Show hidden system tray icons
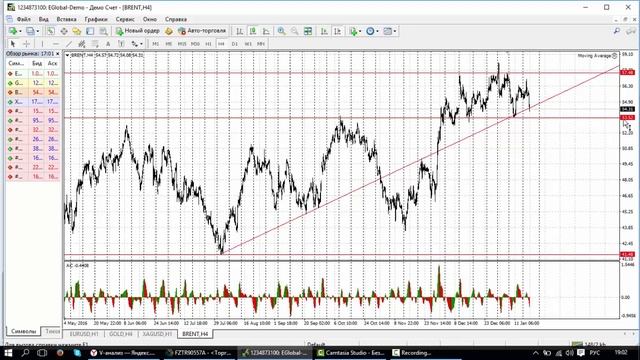The height and width of the screenshot is (360, 640). (x=536, y=353)
